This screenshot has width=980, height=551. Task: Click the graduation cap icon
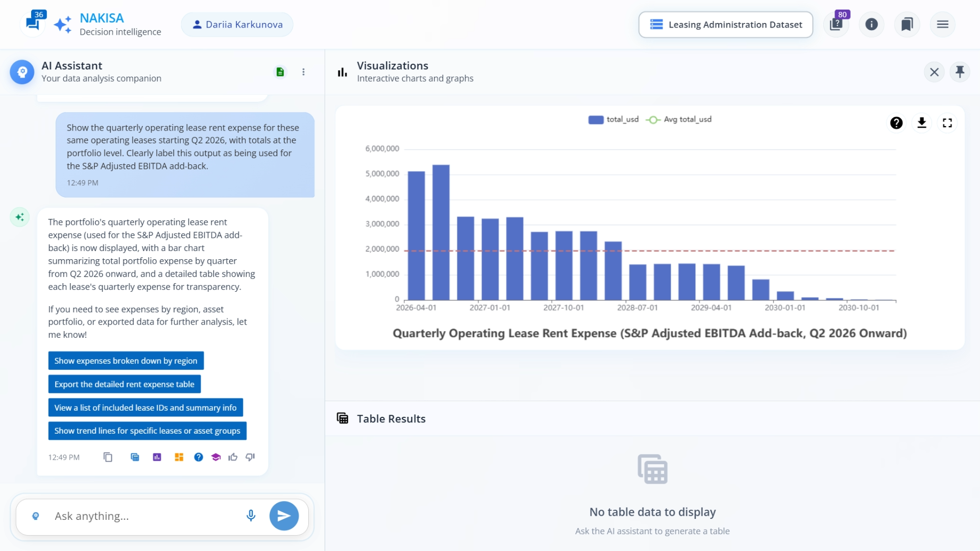tap(216, 457)
